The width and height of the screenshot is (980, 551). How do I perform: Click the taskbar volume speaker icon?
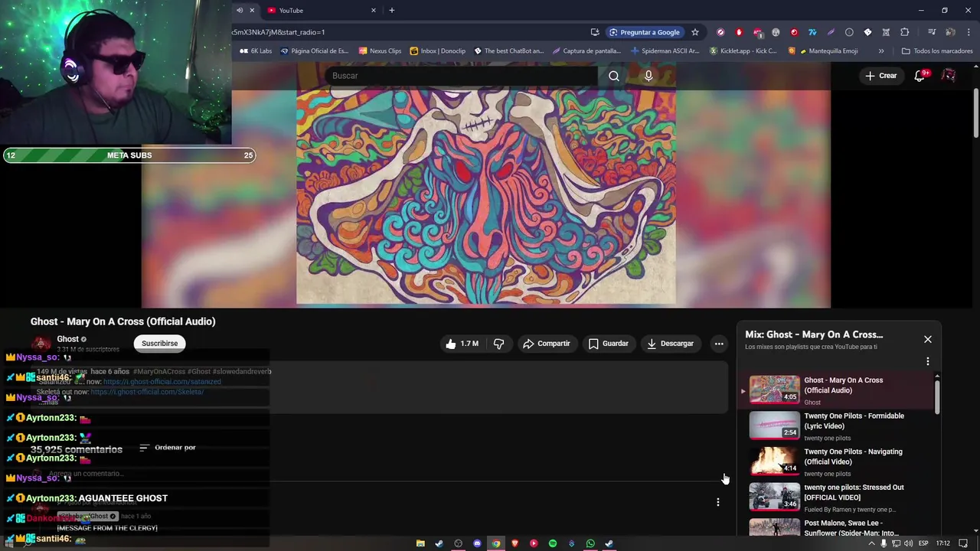908,543
